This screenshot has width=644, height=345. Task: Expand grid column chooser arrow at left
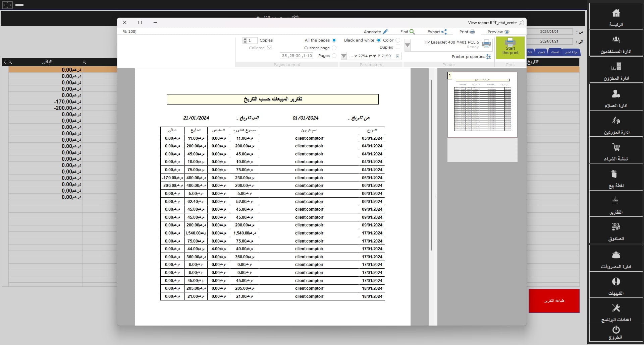pos(5,62)
